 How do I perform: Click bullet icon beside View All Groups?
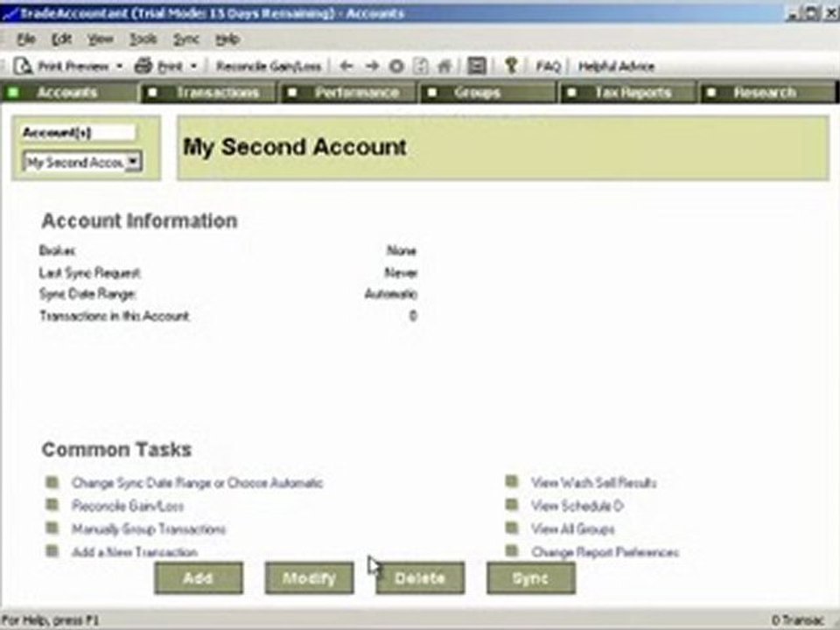coord(512,528)
